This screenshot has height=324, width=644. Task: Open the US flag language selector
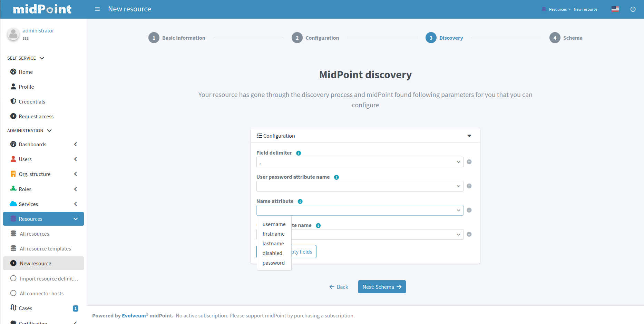tap(615, 9)
